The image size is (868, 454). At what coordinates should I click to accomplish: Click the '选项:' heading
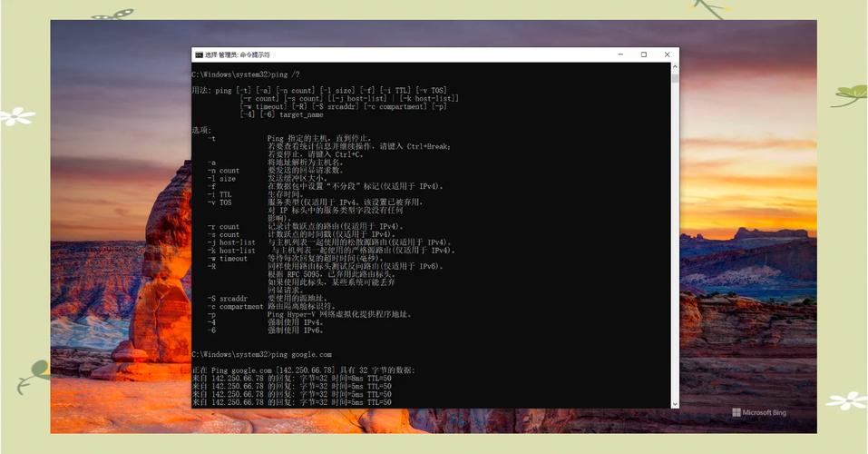click(201, 130)
